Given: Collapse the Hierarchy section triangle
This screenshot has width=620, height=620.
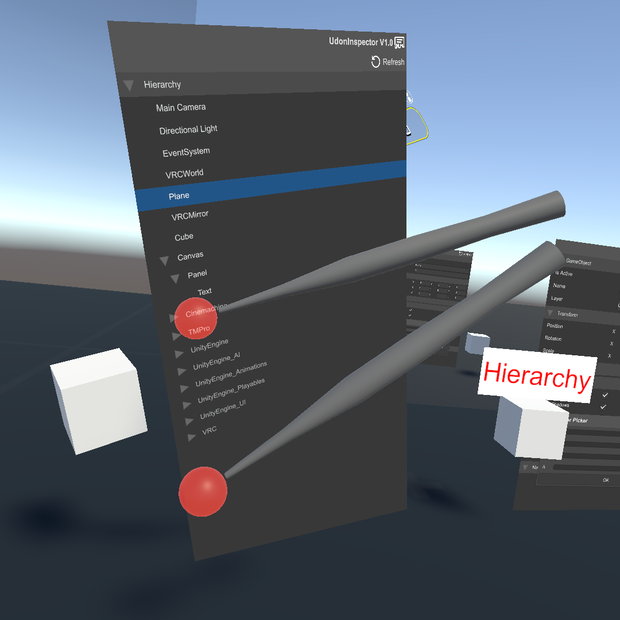Looking at the screenshot, I should point(129,85).
